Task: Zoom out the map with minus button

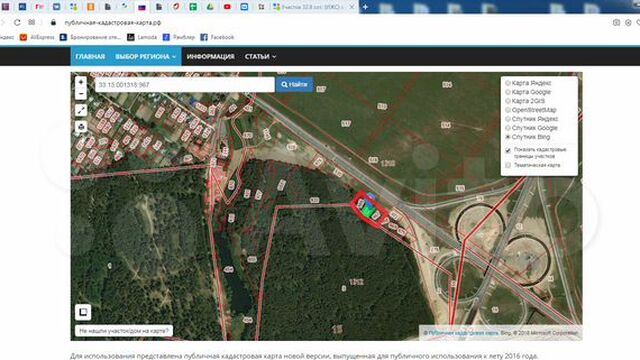Action: pyautogui.click(x=81, y=94)
